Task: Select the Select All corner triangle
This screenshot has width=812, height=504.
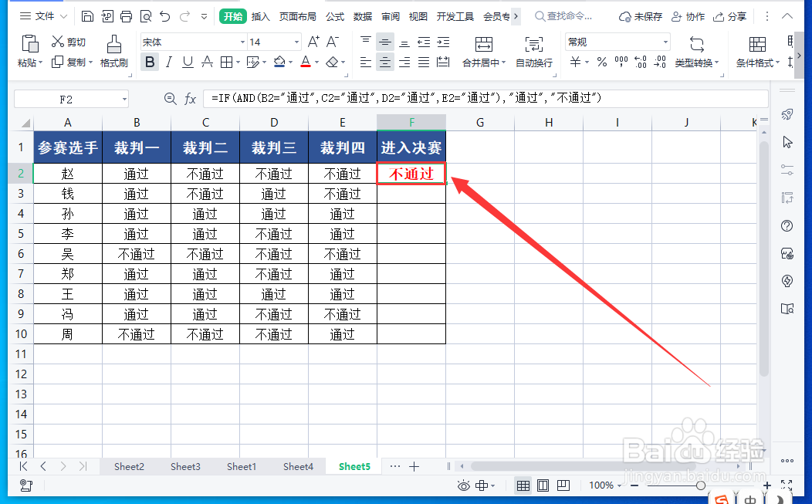Action: (25, 123)
